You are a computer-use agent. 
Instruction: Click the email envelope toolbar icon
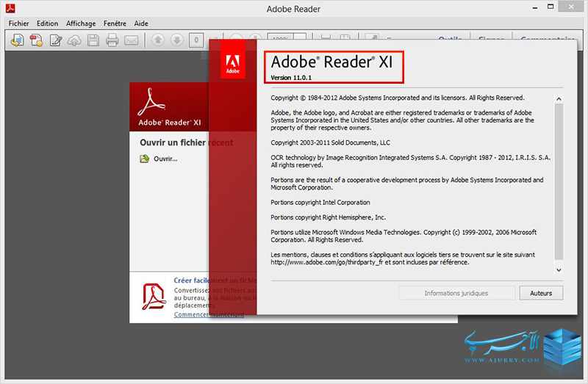[x=132, y=40]
